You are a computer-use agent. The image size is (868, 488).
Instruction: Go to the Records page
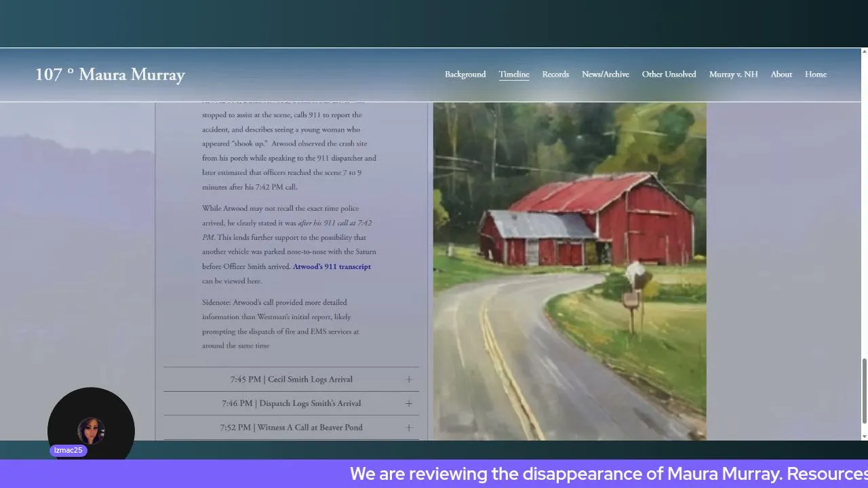555,75
